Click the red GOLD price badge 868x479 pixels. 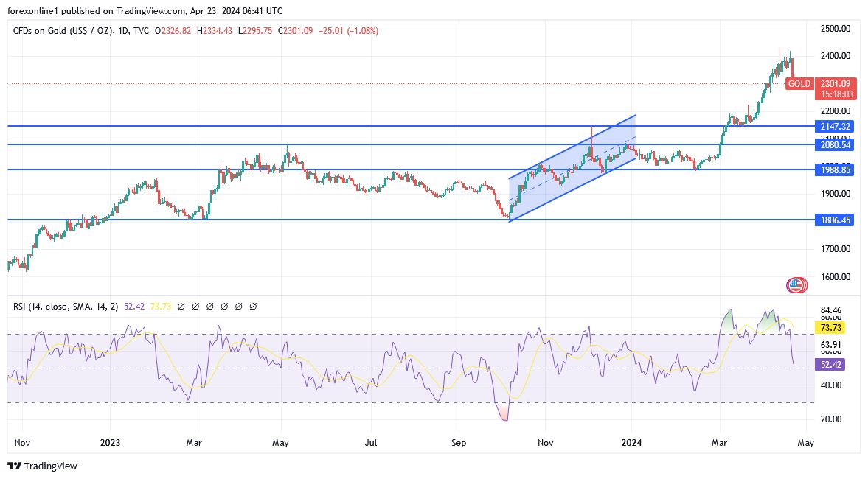pos(799,84)
